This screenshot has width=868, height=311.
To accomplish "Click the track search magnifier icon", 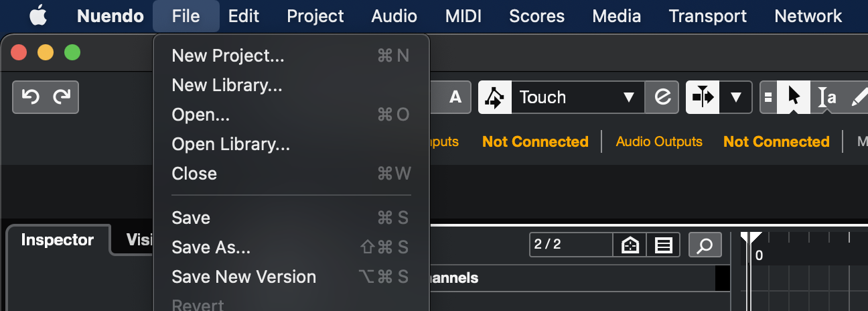I will [x=705, y=245].
